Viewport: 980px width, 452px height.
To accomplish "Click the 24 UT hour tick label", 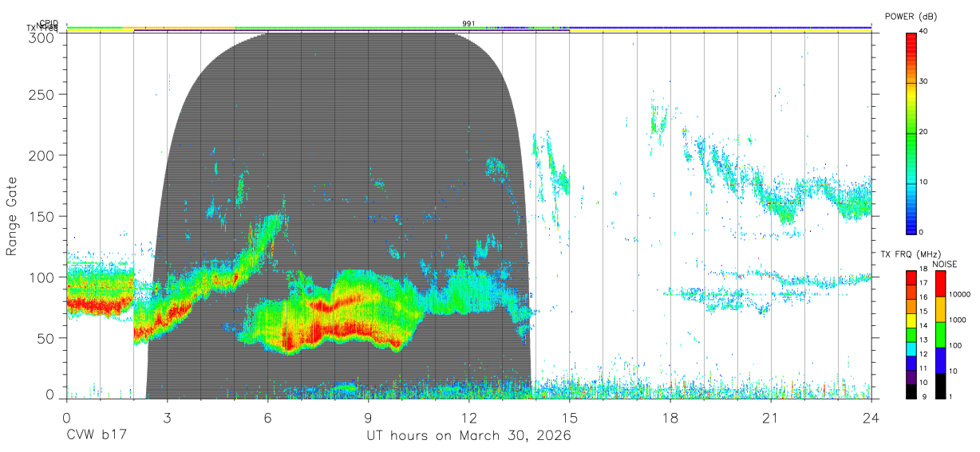I will (871, 418).
